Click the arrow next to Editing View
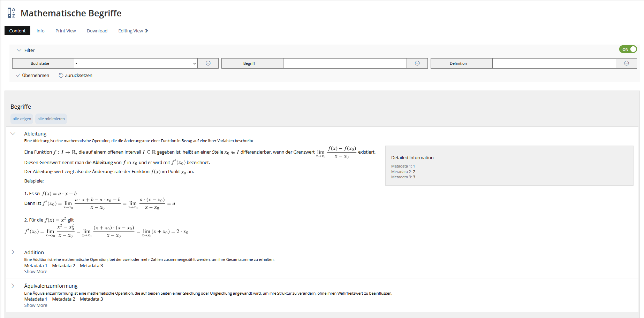 147,31
